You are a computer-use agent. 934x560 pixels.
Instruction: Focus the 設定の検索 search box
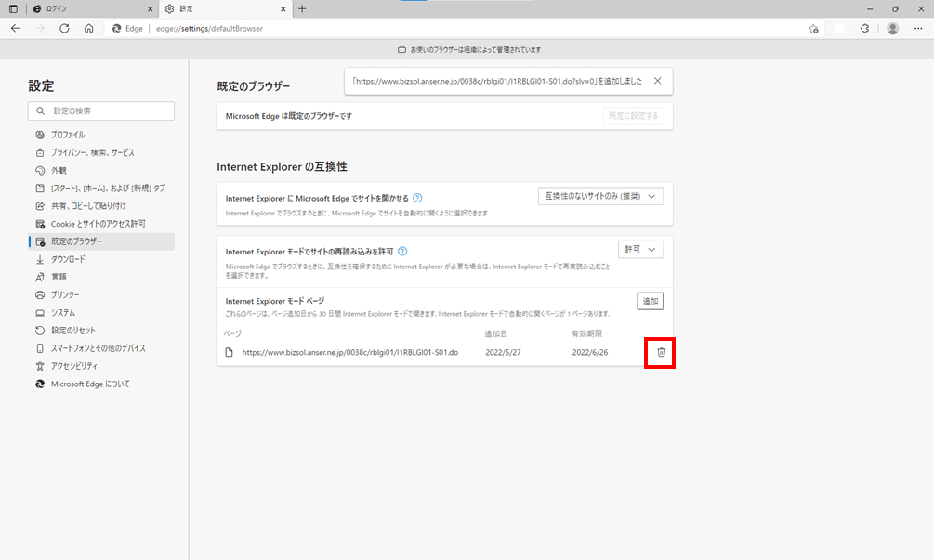101,111
